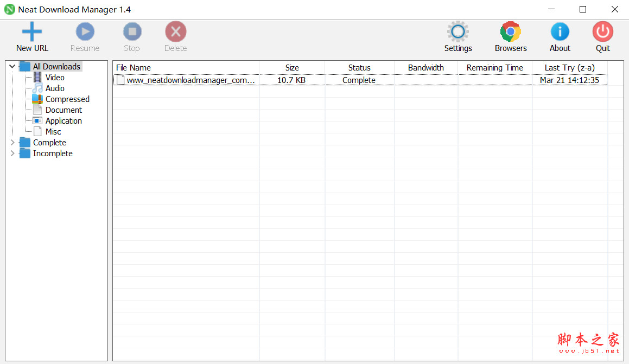The image size is (629, 364).
Task: Select Incomplete folder label
Action: pos(53,153)
